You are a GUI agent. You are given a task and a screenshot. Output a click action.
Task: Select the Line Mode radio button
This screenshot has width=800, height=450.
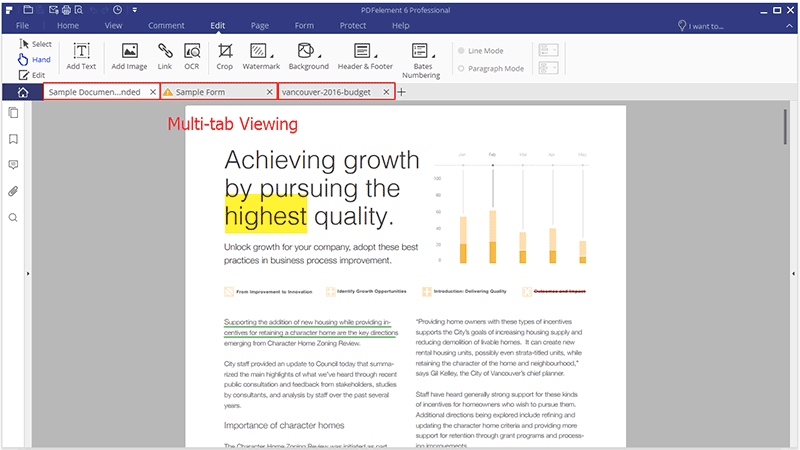[x=461, y=51]
